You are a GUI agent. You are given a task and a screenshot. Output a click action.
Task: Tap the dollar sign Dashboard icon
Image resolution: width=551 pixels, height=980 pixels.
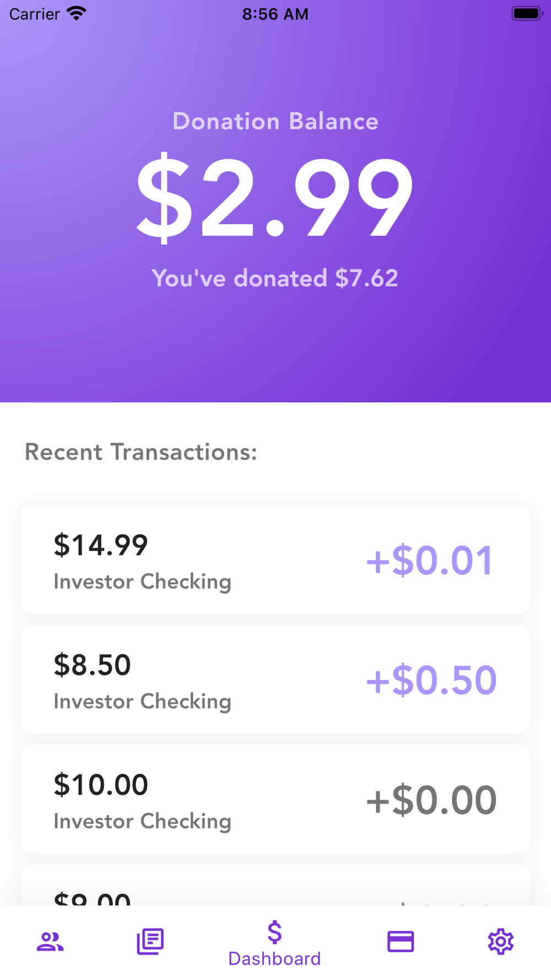click(x=274, y=933)
